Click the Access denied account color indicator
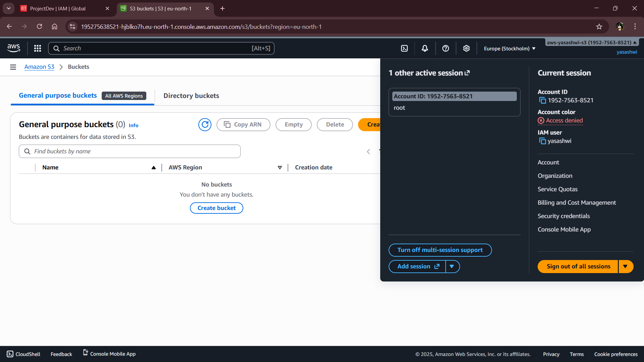The image size is (644, 362). [560, 120]
